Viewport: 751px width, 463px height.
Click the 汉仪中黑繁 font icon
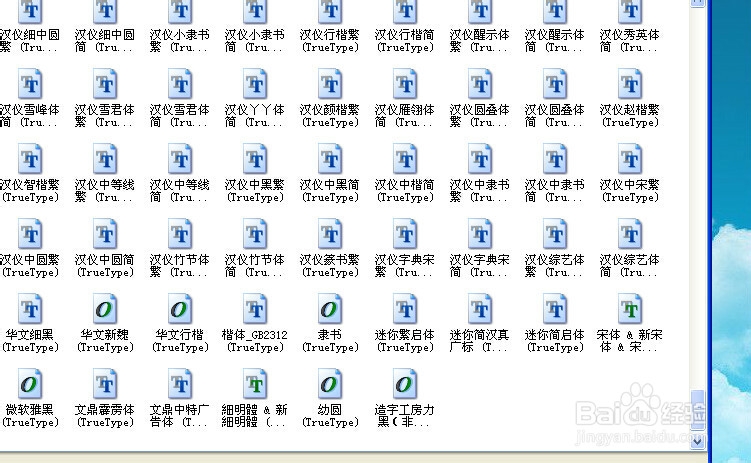click(x=255, y=159)
